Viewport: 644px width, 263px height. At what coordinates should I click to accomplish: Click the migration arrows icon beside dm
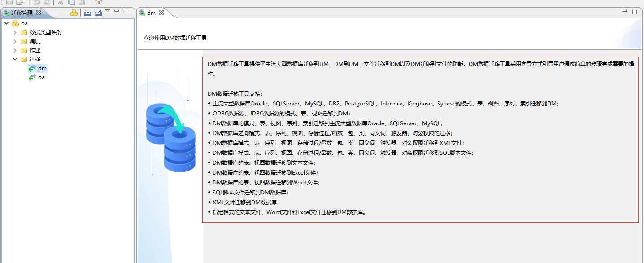point(32,68)
